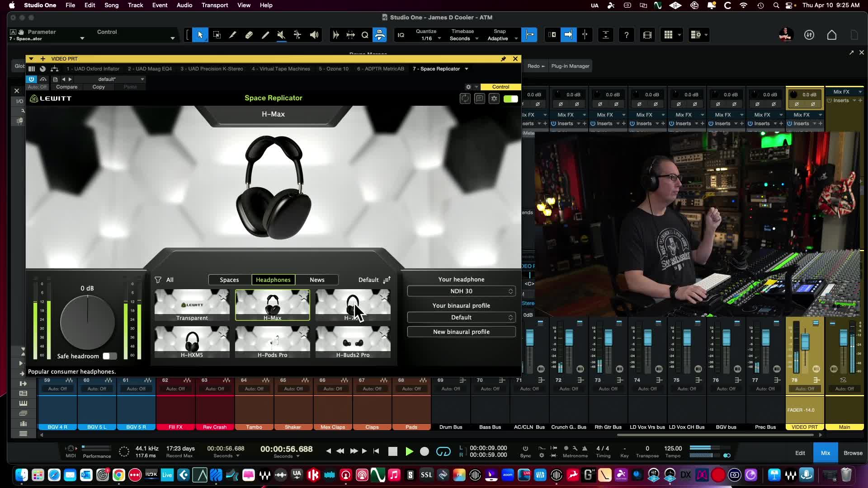
Task: Select the Eraser tool
Action: point(249,35)
